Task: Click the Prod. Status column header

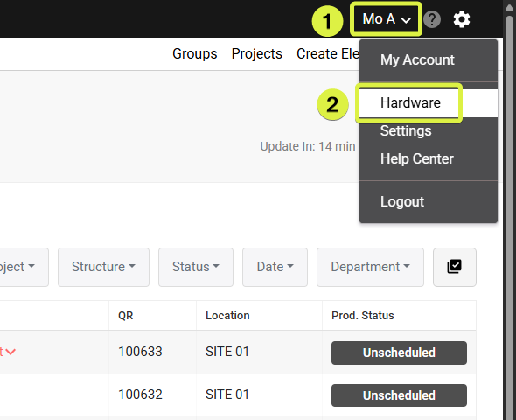Action: click(363, 315)
